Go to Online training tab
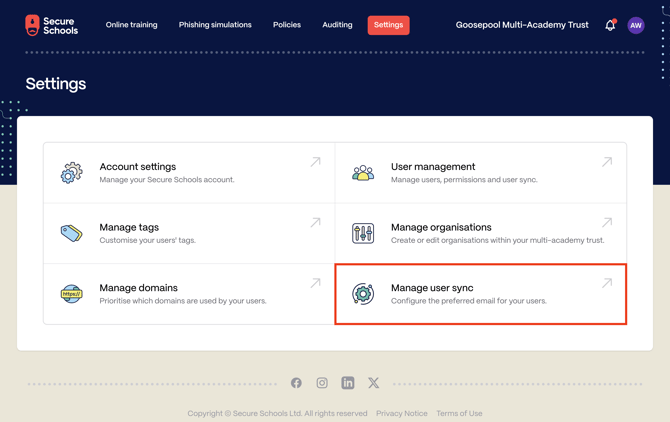This screenshot has width=670, height=422. (x=132, y=25)
